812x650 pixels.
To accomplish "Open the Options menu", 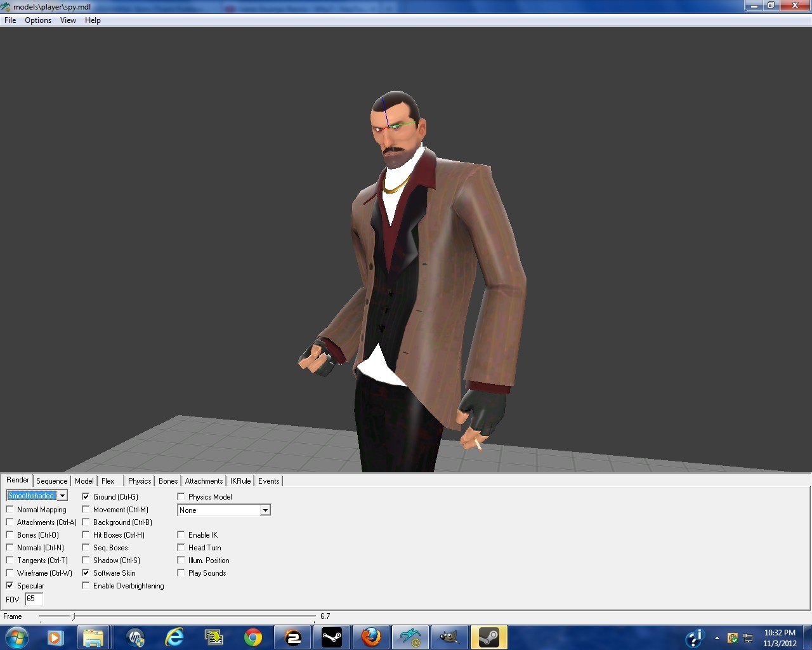I will 38,20.
